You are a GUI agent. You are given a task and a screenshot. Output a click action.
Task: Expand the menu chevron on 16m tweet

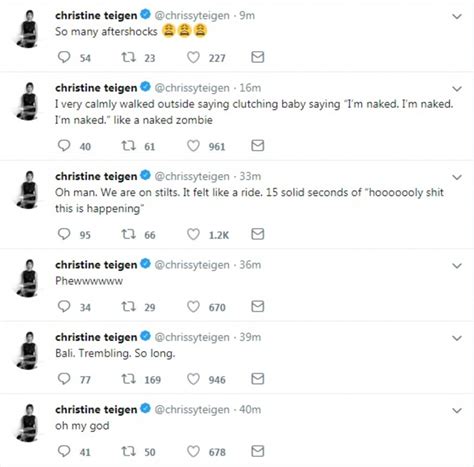[x=457, y=89]
